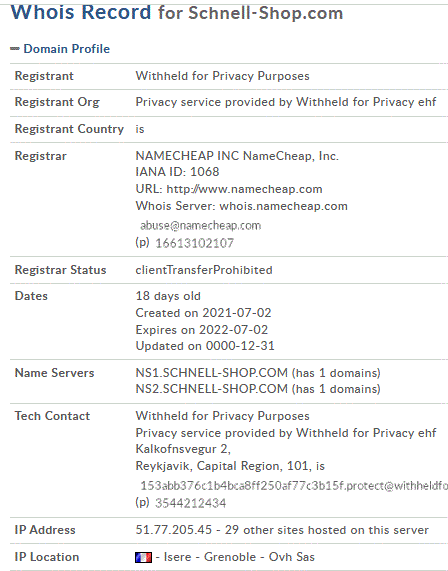Collapse the Domain Profile section
The width and height of the screenshot is (448, 571).
tap(67, 49)
